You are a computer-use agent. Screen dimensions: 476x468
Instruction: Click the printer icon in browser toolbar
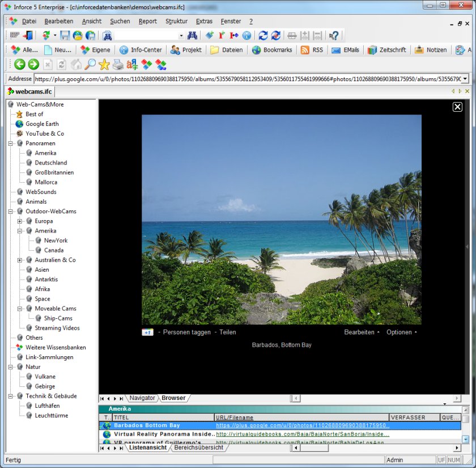pos(118,65)
